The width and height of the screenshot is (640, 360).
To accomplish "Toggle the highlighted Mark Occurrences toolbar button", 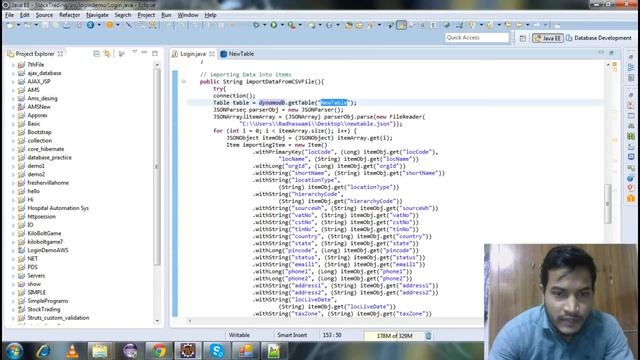I will [401, 25].
